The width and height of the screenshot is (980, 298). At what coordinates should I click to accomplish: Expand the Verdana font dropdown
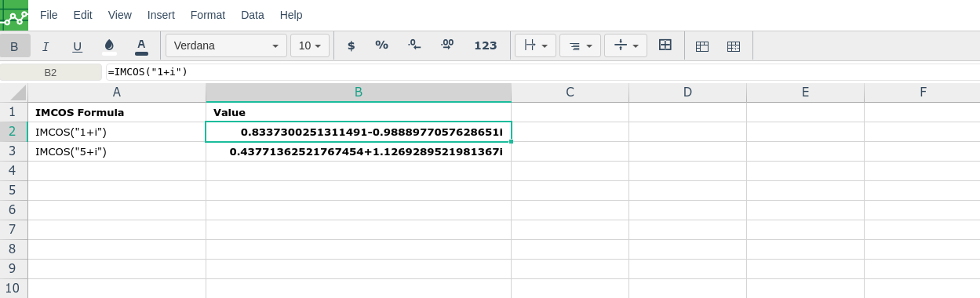[226, 45]
